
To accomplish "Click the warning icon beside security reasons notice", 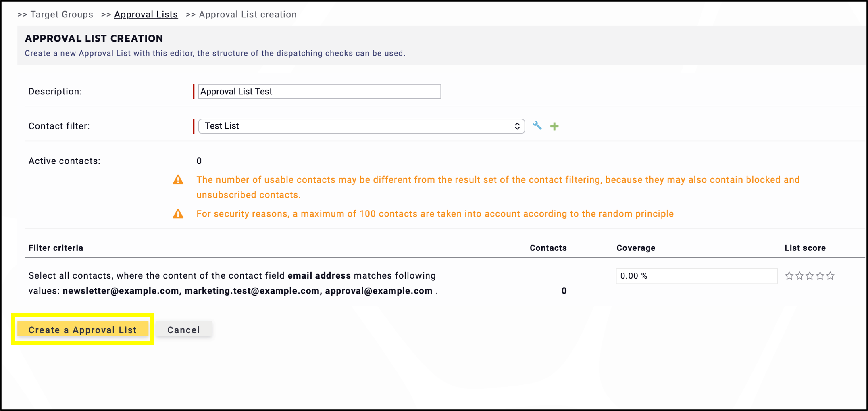I will click(178, 213).
